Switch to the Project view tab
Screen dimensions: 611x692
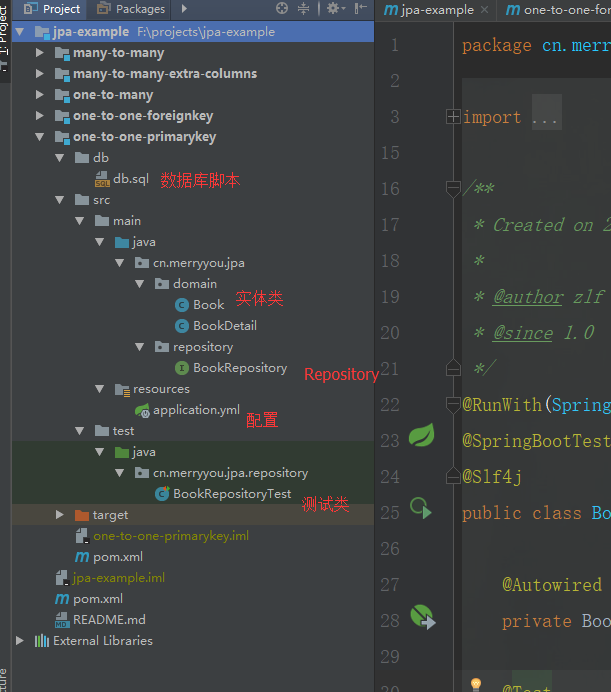(x=52, y=9)
